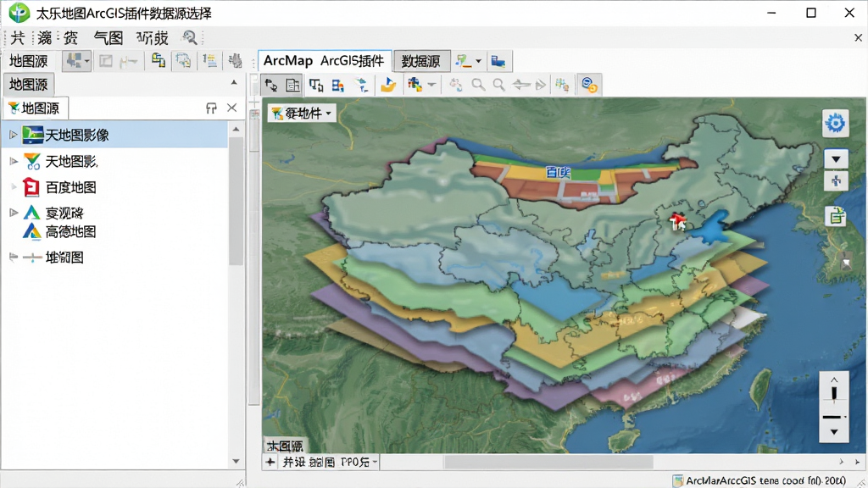Click the yellow-blue stacked layers toolbar icon
868x488 pixels.
159,60
